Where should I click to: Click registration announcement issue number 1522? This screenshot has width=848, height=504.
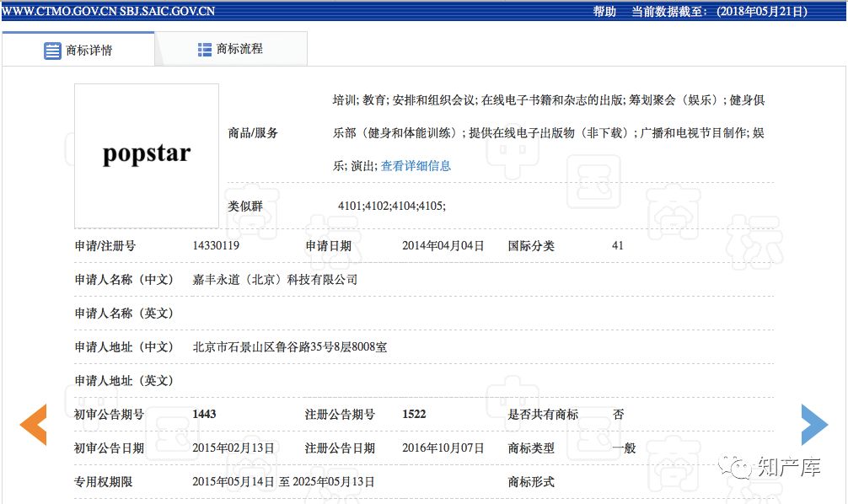tap(414, 415)
